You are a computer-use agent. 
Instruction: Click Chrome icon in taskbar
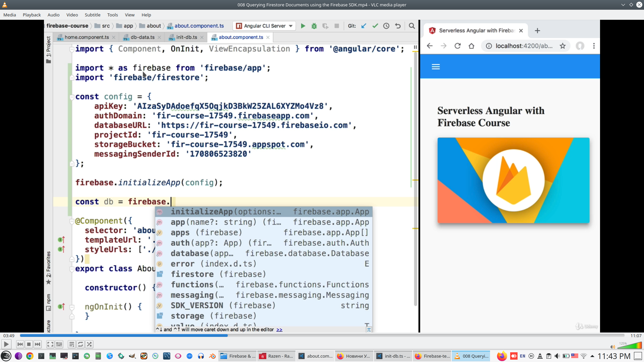pyautogui.click(x=30, y=356)
